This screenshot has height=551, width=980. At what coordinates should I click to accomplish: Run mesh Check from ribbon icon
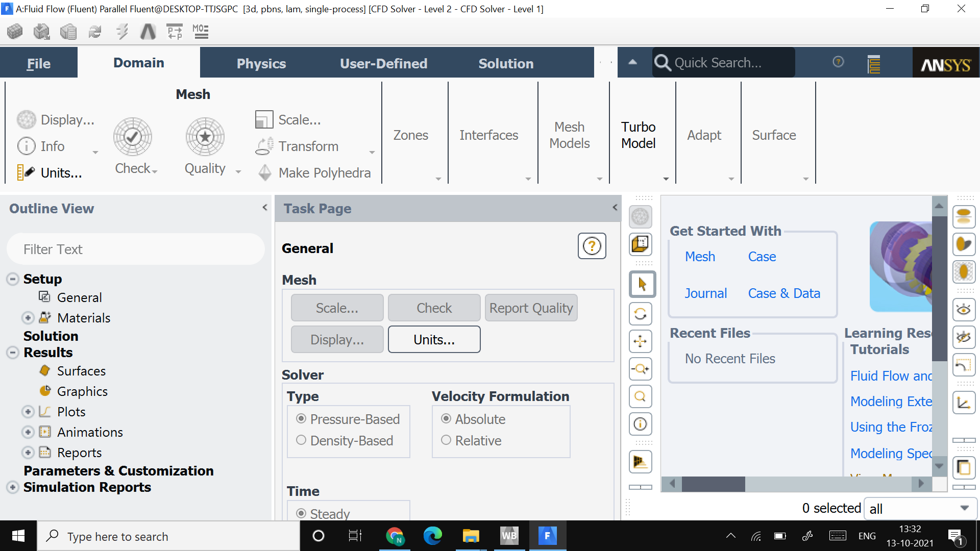click(x=133, y=137)
